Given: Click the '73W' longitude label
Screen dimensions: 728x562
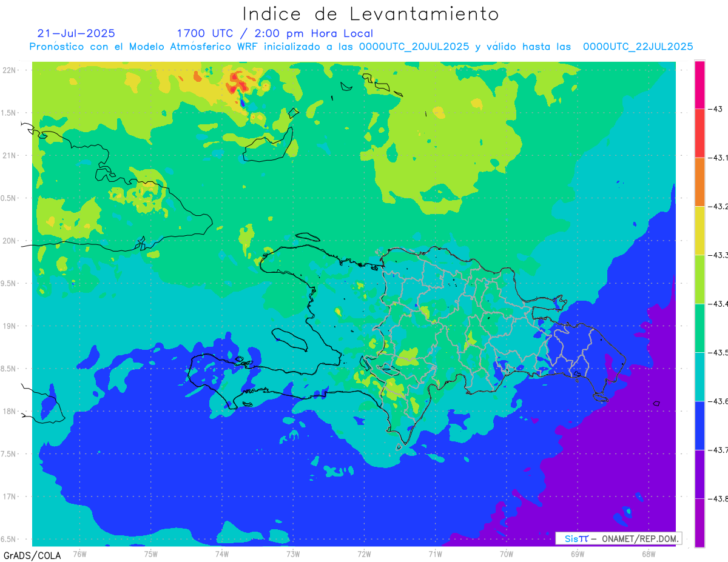Looking at the screenshot, I should (293, 554).
